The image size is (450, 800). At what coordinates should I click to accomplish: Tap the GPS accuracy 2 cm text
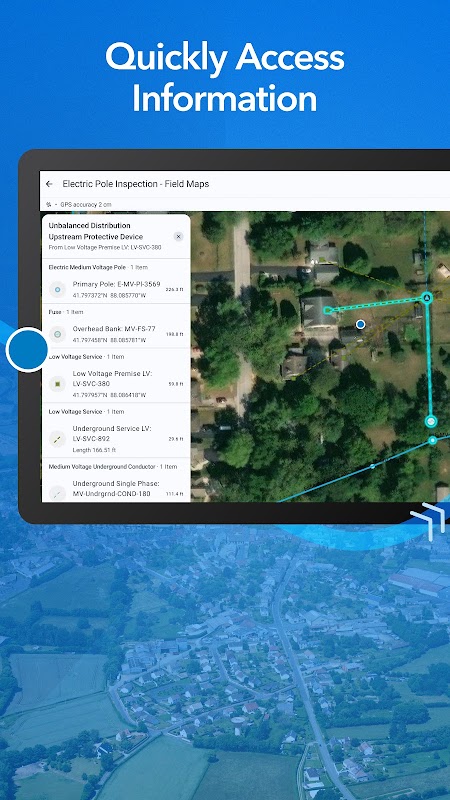point(86,205)
